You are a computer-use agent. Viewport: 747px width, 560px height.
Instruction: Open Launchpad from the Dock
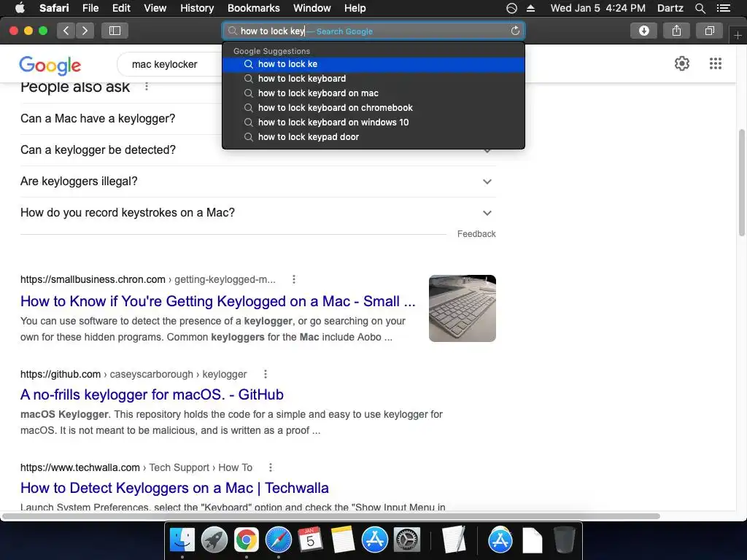coord(214,540)
